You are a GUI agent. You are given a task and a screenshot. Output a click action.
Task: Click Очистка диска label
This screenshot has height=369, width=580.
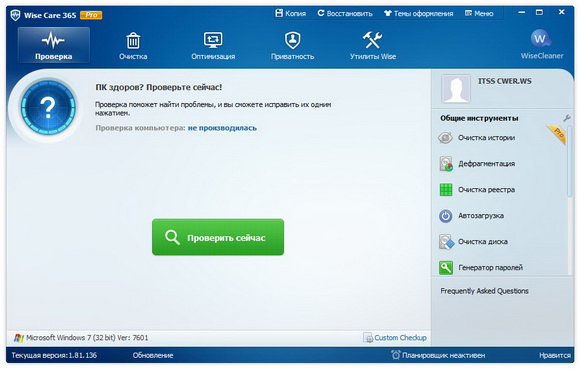point(483,241)
